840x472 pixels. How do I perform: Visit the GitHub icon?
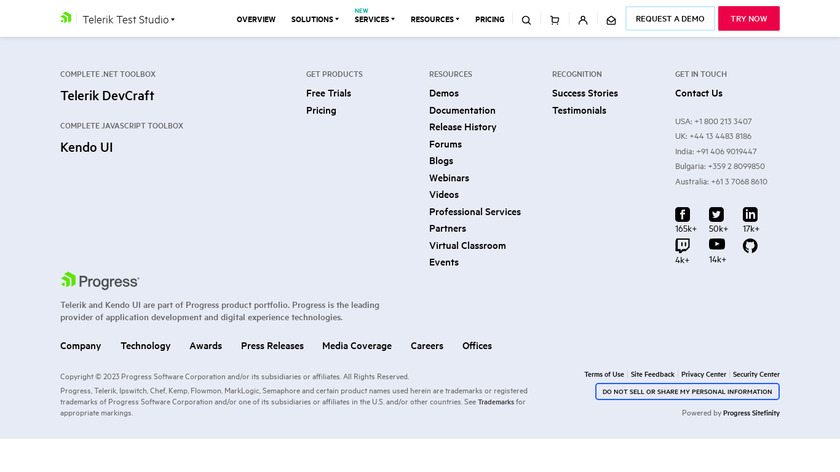[x=750, y=245]
